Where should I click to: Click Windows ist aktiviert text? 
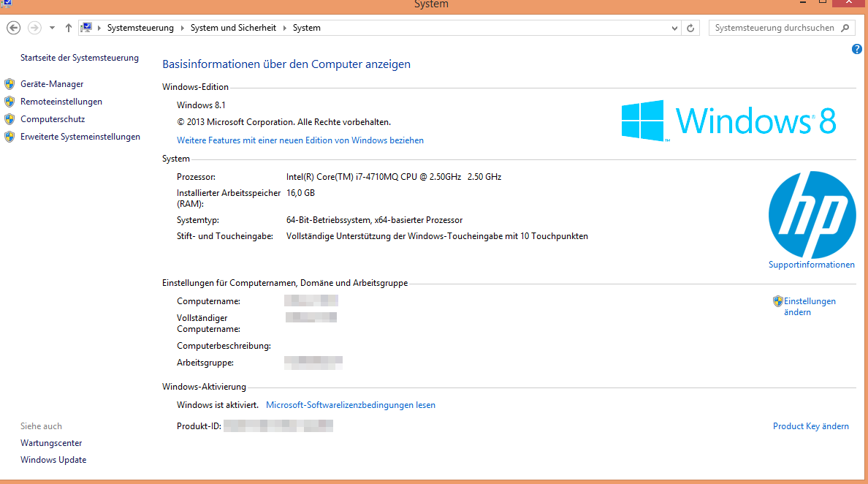coord(218,405)
